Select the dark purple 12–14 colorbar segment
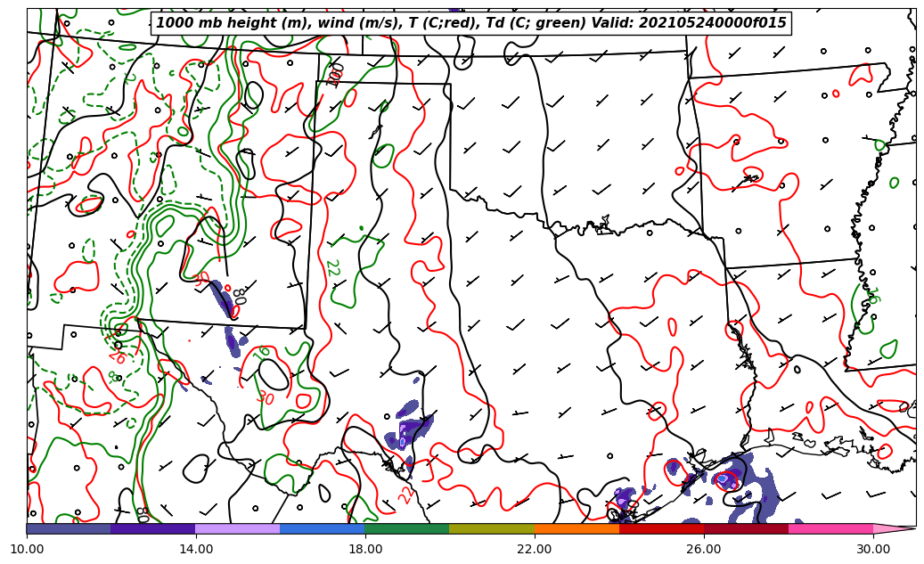Screen dimensions: 924x564 point(152,528)
